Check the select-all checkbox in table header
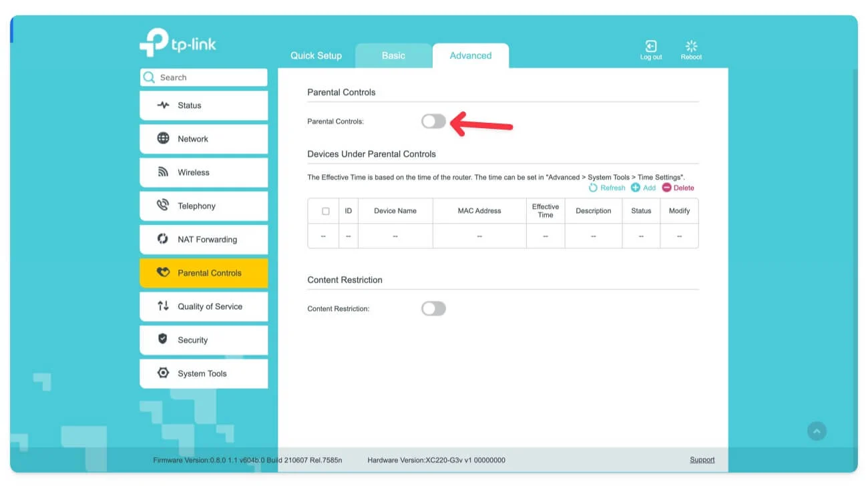This screenshot has height=488, width=868. click(326, 211)
